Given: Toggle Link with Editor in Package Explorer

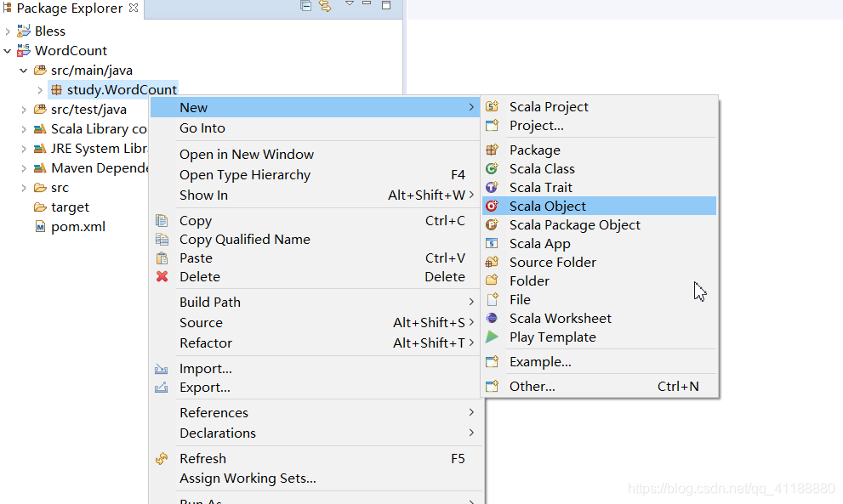Looking at the screenshot, I should click(325, 5).
